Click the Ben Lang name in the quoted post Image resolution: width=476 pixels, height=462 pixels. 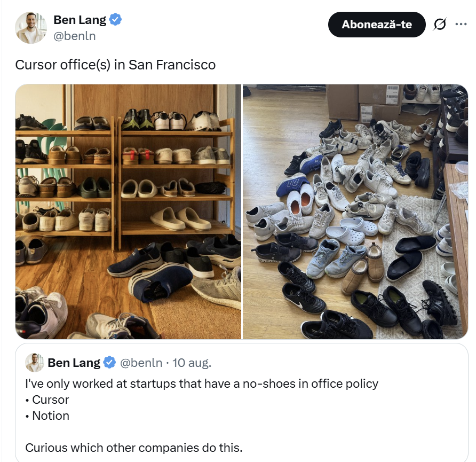point(74,363)
